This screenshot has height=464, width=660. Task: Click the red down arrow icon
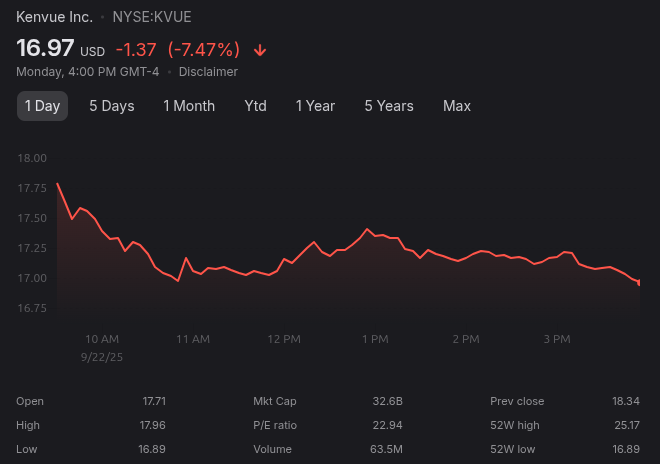260,50
